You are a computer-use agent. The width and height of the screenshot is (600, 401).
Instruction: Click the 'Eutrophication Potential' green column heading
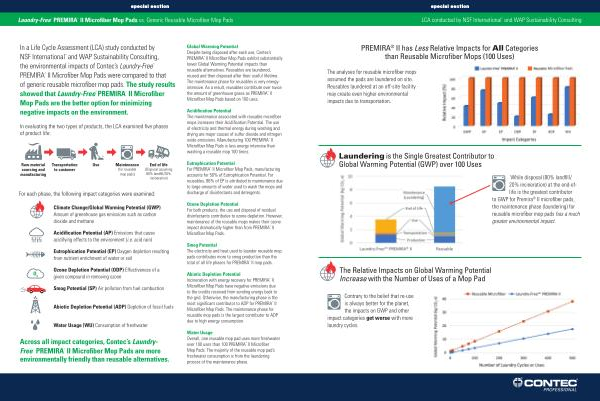click(211, 163)
